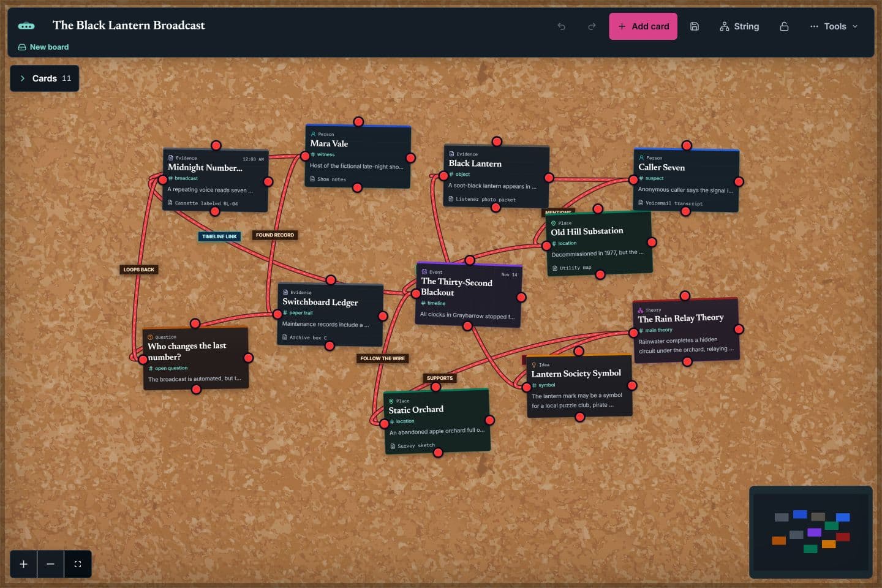This screenshot has height=588, width=882.
Task: Click 'Who changes the last number?' card
Action: [x=196, y=358]
